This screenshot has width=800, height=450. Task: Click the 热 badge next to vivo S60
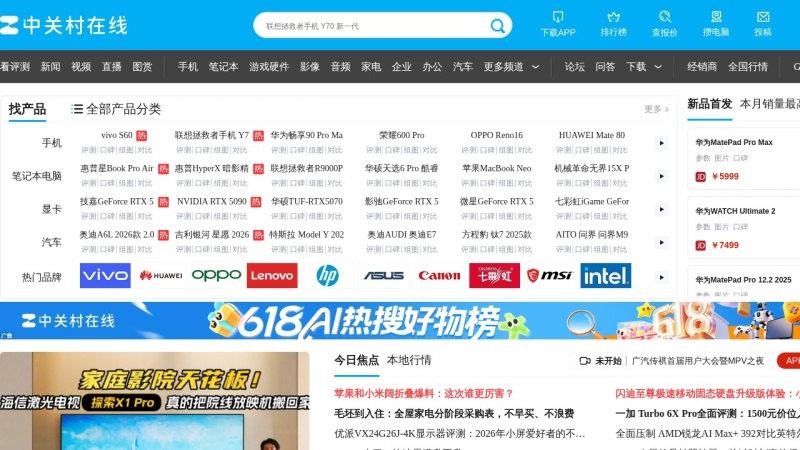(x=142, y=135)
